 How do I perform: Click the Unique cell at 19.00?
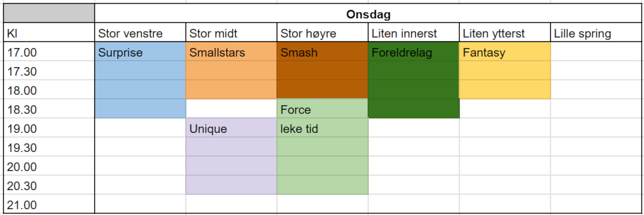[x=231, y=128]
